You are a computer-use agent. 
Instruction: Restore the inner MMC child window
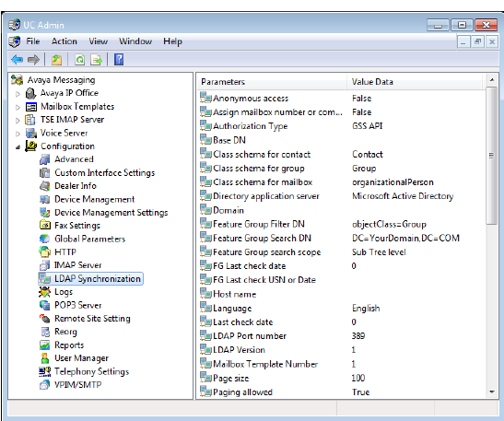pos(477,41)
